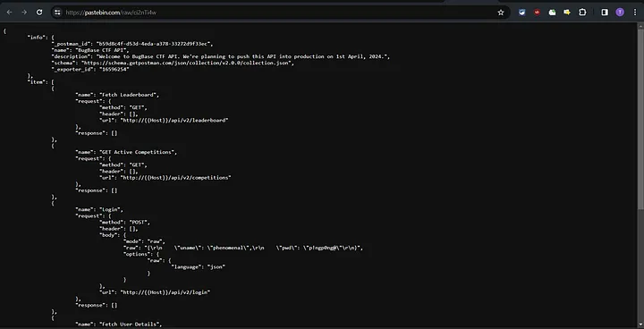Open site information icon in address bar
The image size is (644, 329).
[57, 13]
